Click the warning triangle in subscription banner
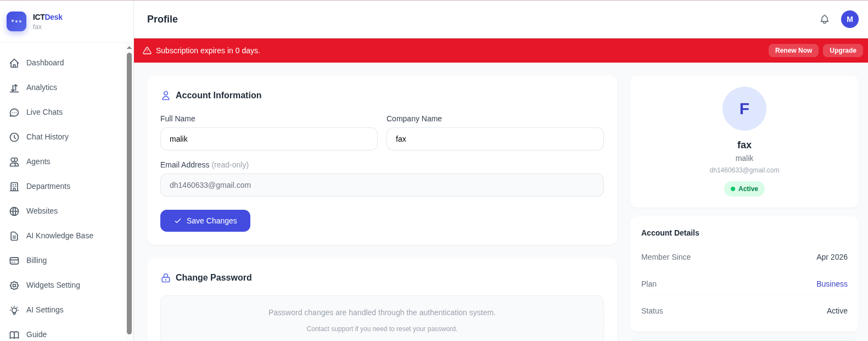 (147, 51)
